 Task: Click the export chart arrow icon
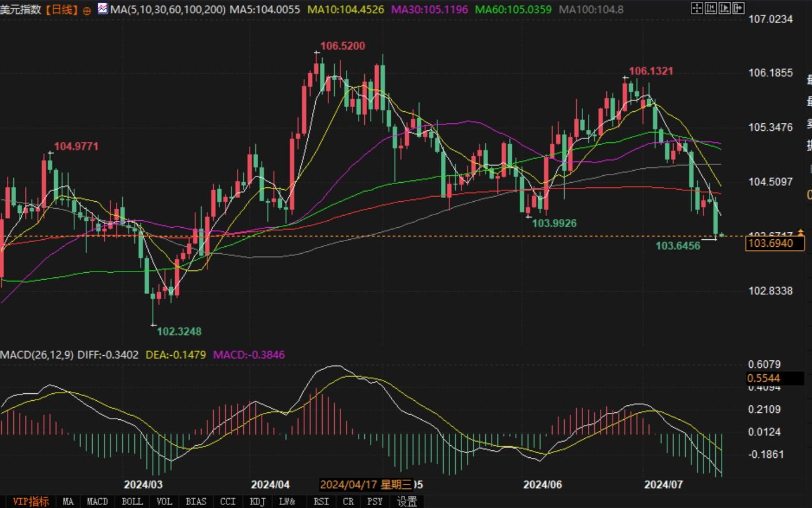pos(738,8)
